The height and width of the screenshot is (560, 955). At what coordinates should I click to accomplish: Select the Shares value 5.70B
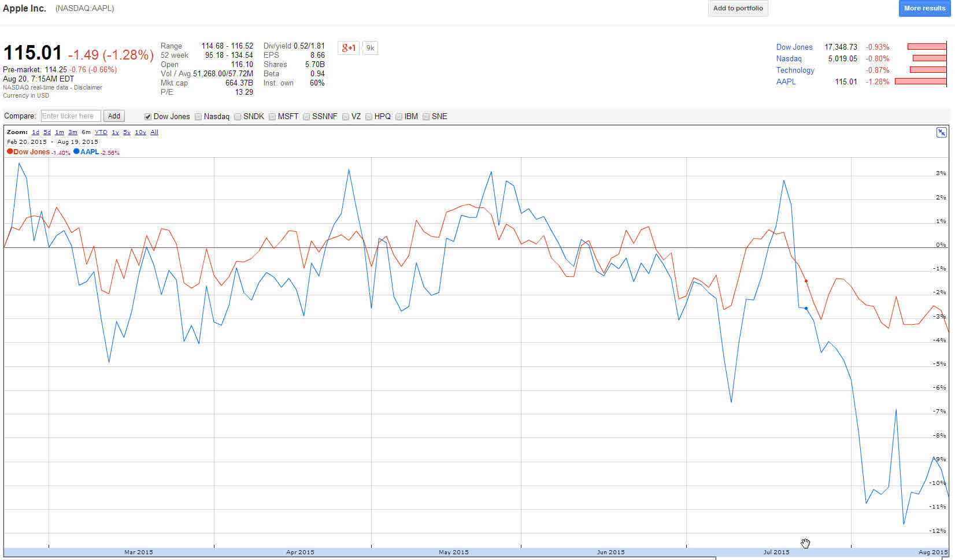(x=315, y=65)
